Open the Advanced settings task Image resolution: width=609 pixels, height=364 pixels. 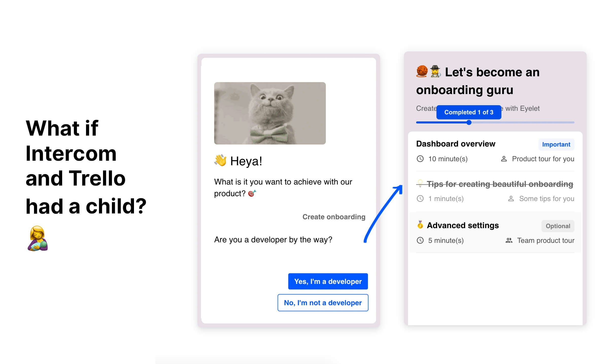coord(495,232)
